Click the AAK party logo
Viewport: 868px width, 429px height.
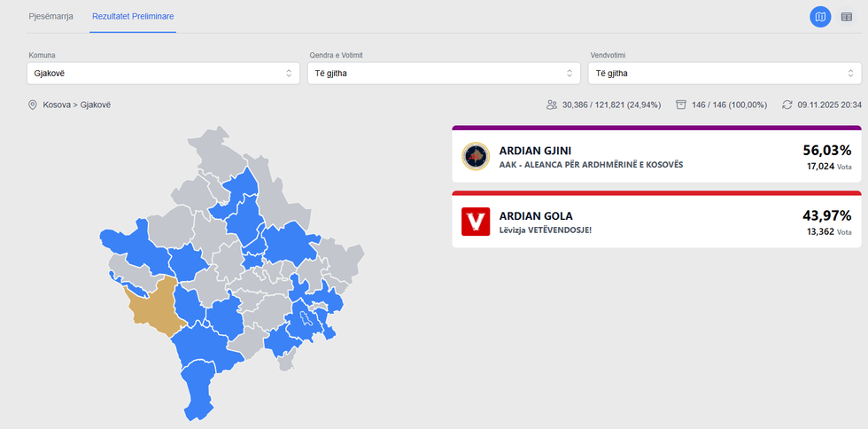(x=476, y=157)
